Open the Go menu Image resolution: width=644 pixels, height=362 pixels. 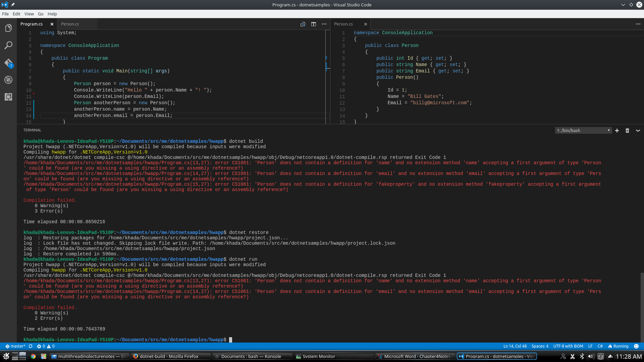(41, 14)
